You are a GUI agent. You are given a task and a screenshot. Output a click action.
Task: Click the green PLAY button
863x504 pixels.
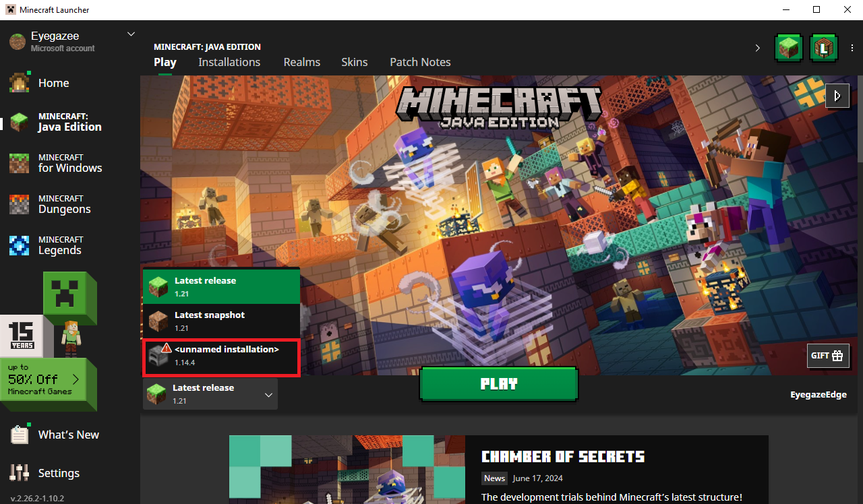point(499,384)
